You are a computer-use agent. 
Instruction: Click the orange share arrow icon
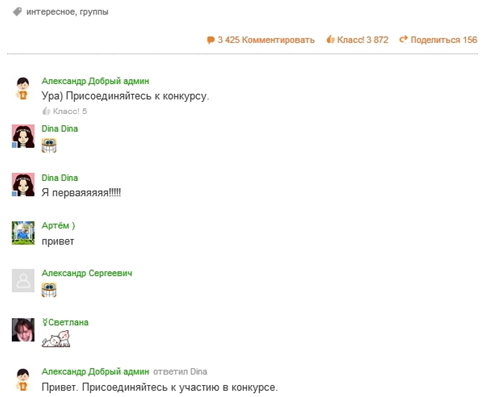pyautogui.click(x=403, y=39)
